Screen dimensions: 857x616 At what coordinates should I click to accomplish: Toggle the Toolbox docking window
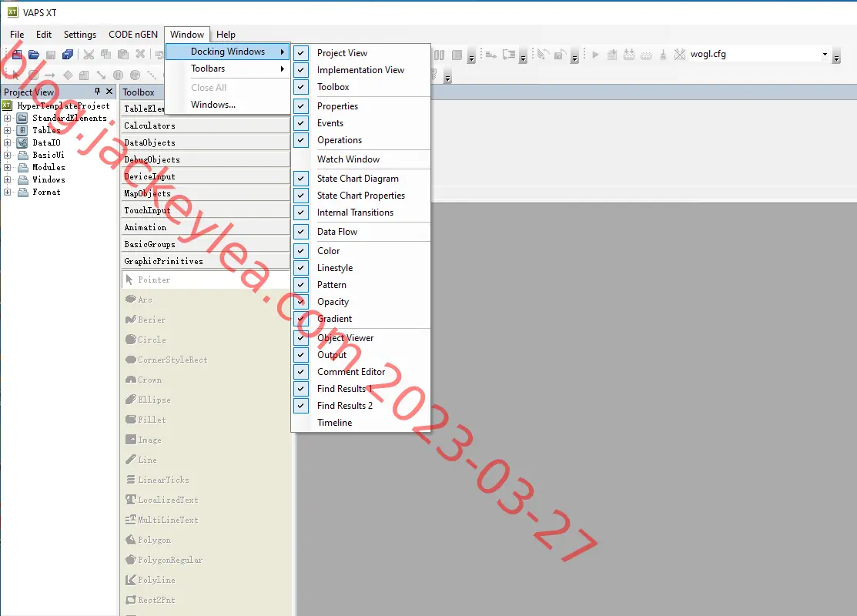[x=361, y=87]
